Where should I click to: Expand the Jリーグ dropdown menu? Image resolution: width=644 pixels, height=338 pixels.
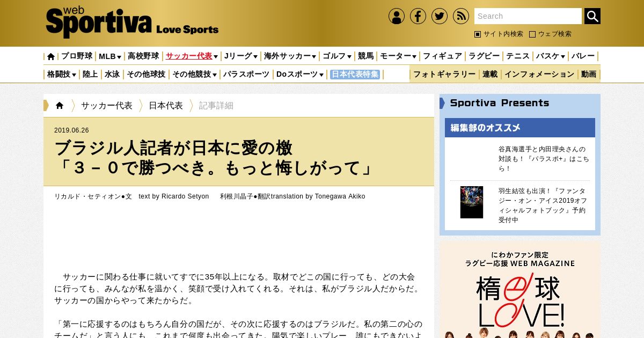240,56
